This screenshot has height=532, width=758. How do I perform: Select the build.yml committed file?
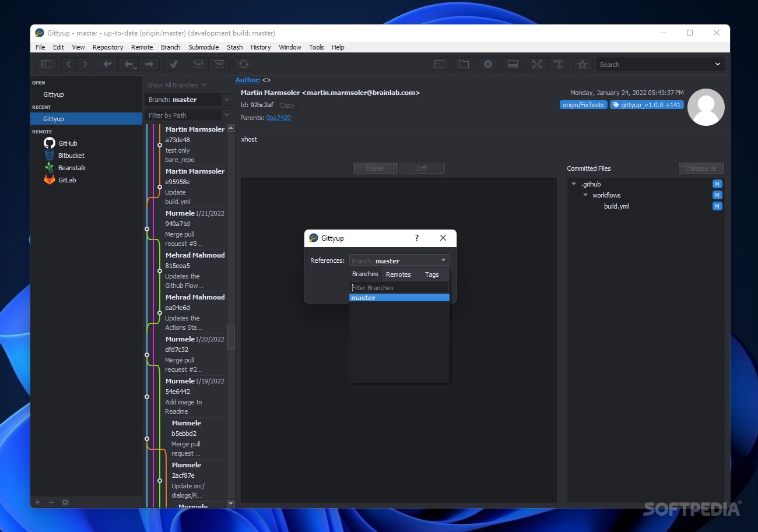616,206
